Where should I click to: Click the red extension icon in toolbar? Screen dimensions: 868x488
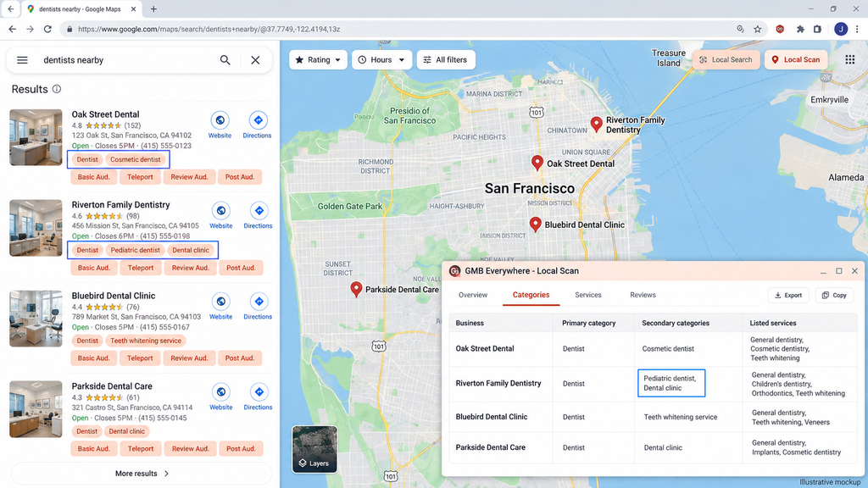pos(780,30)
